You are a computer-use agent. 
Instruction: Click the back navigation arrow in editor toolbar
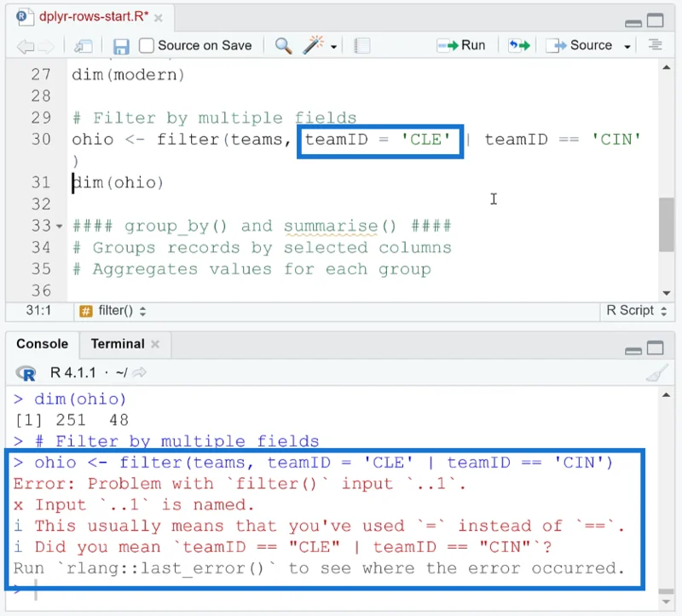pyautogui.click(x=25, y=46)
